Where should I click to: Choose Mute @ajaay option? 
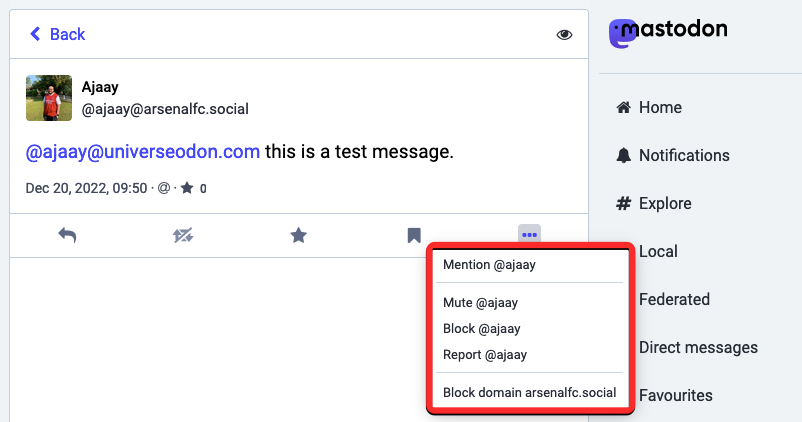tap(480, 302)
